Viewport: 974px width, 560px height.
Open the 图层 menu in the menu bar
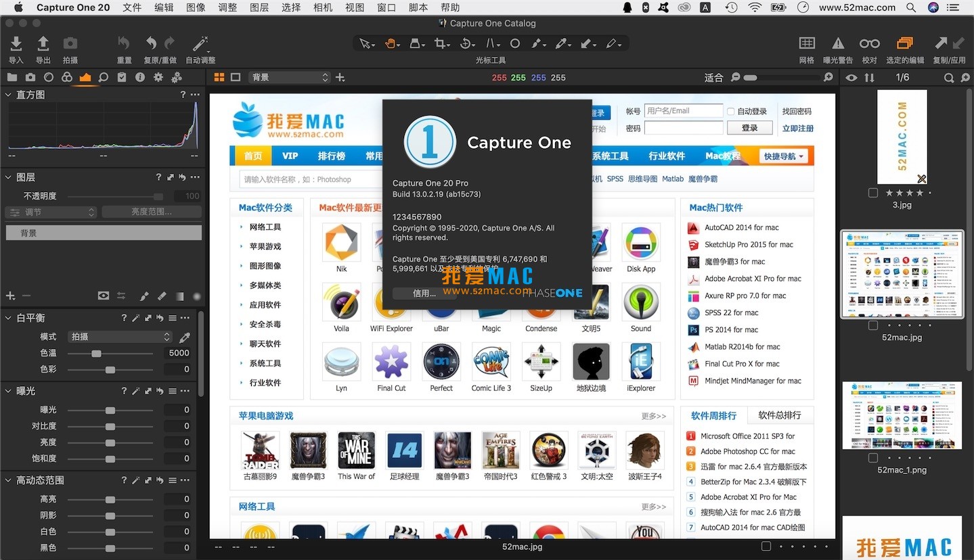[x=259, y=7]
